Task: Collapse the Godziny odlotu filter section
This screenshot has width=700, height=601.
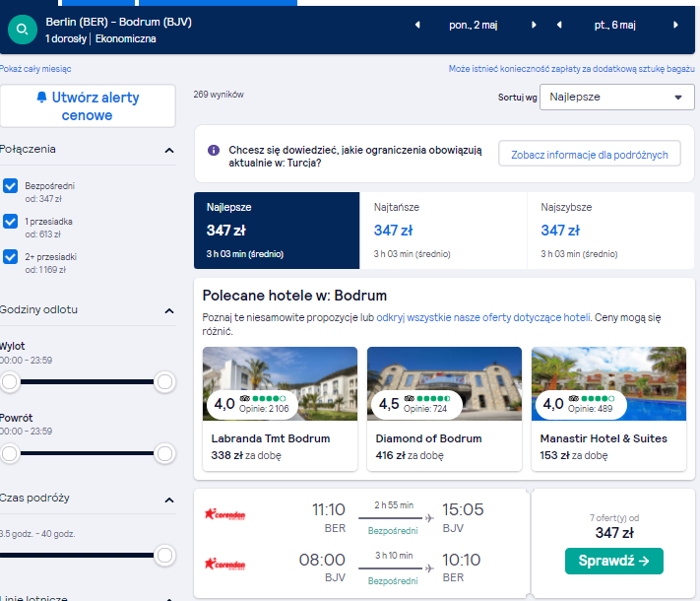Action: click(169, 311)
